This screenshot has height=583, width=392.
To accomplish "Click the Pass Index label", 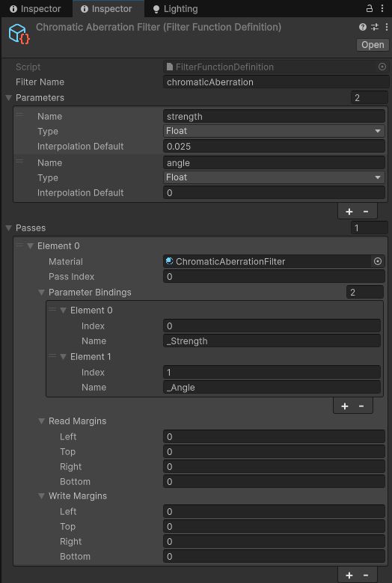I will click(x=71, y=277).
